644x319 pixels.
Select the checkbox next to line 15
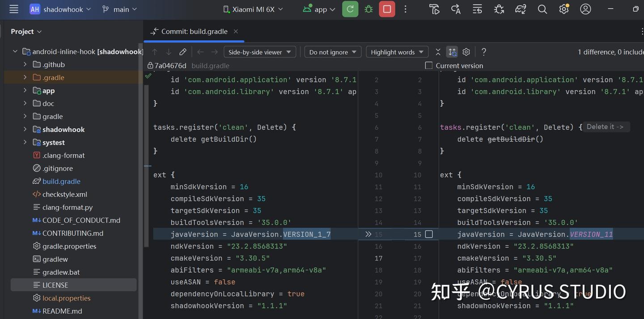click(x=429, y=234)
